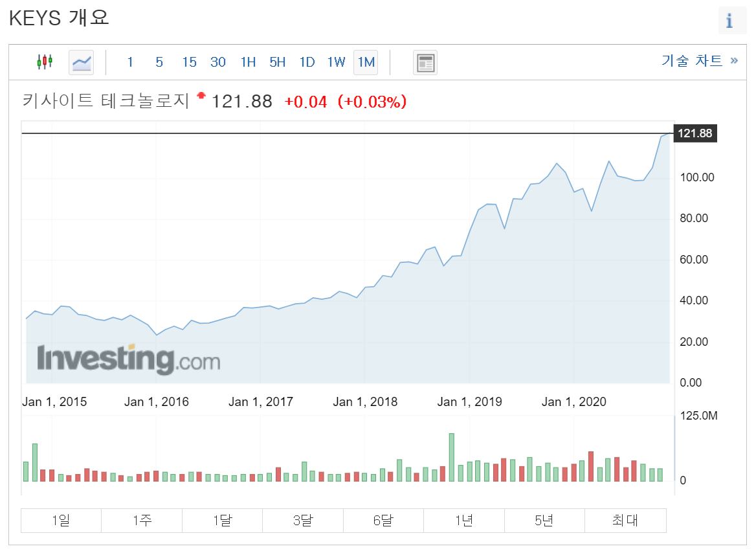Click the 121.88 price label on the axis
The height and width of the screenshot is (553, 756).
coord(695,133)
